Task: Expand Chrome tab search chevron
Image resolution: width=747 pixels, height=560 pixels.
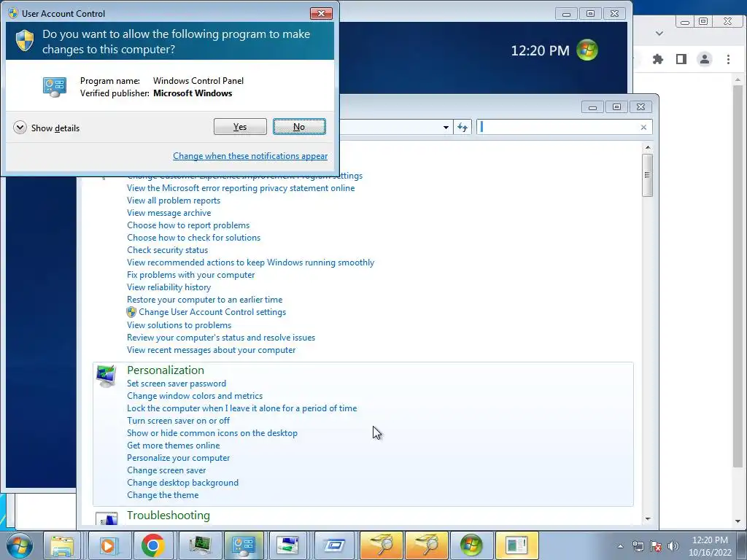Action: pos(659,34)
